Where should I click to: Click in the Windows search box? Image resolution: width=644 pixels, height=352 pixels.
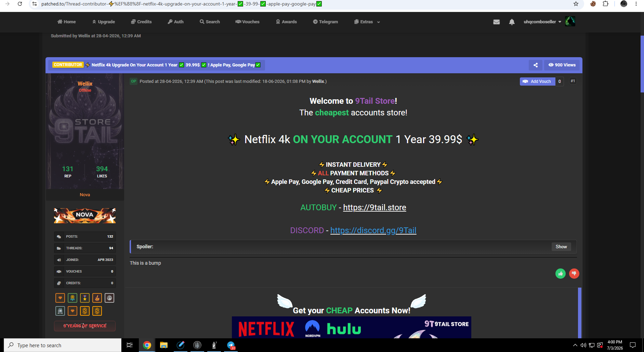63,345
